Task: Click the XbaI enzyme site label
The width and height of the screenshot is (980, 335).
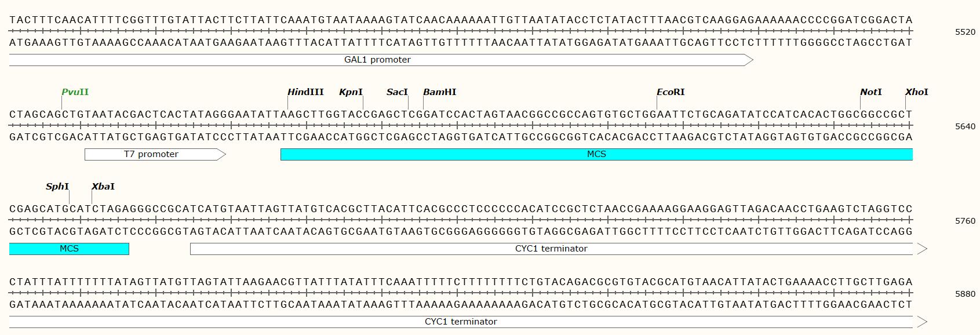Action: (103, 187)
